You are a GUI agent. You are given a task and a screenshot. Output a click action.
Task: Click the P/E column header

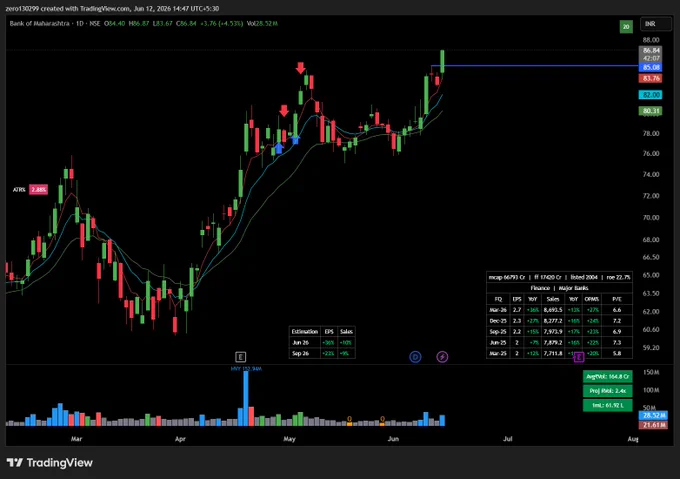click(x=617, y=299)
